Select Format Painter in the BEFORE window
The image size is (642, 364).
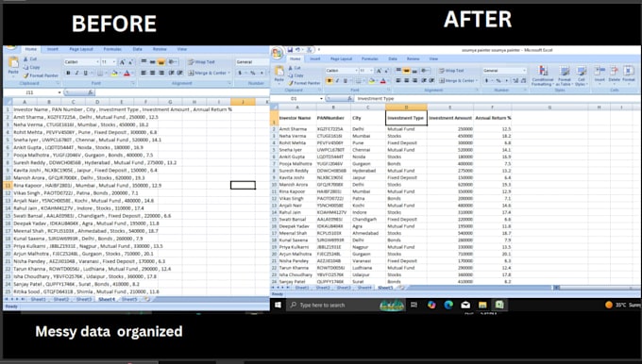(41, 75)
